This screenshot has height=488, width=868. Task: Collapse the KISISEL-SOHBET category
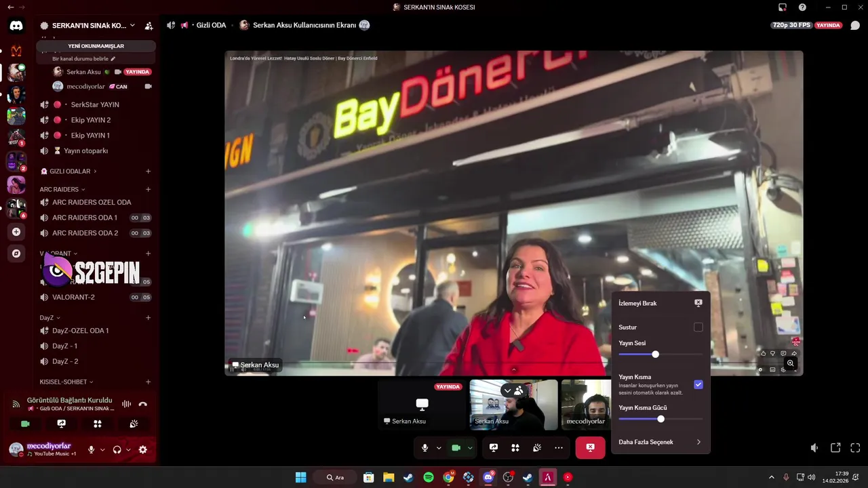click(66, 382)
